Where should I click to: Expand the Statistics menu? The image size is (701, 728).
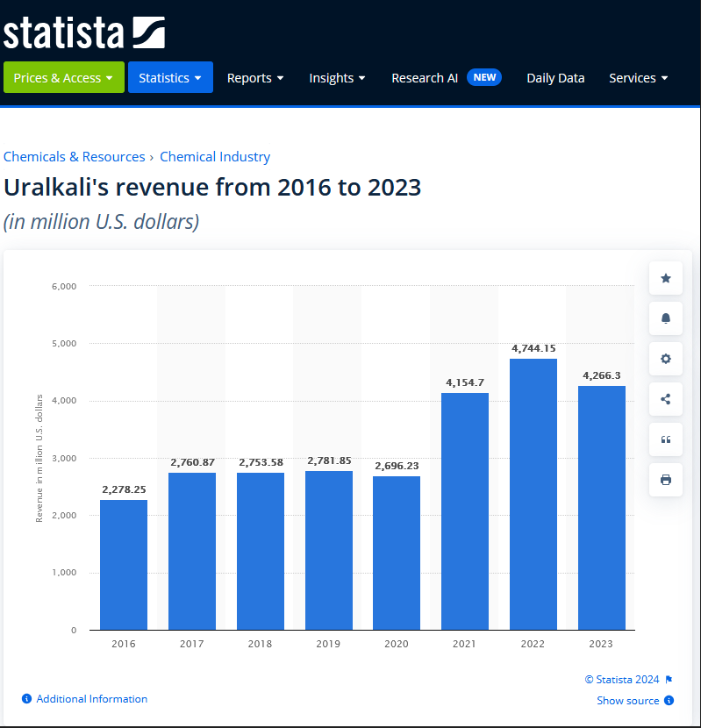pos(170,77)
